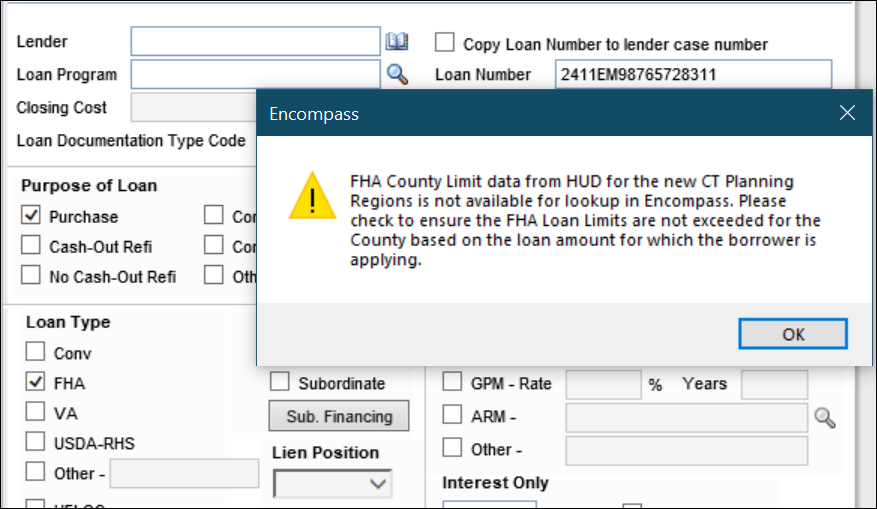Confirm the FHA warning with OK
The height and width of the screenshot is (509, 877).
pyautogui.click(x=793, y=334)
